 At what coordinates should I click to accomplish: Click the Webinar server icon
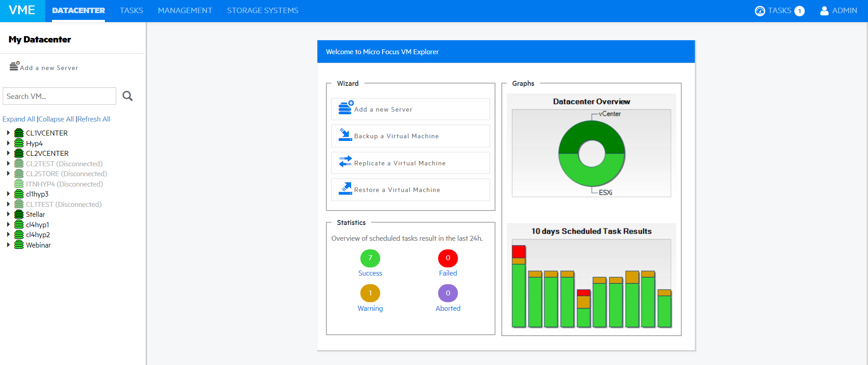coord(19,245)
